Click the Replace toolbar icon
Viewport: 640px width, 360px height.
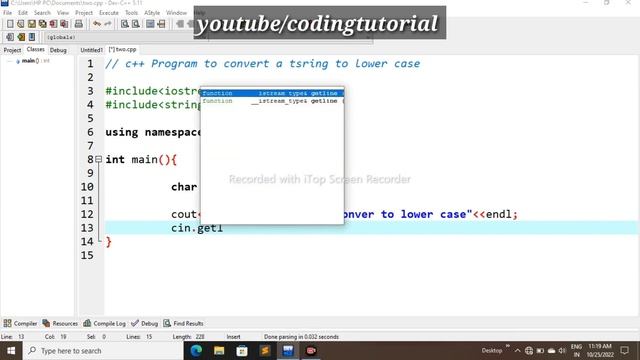coord(136,24)
